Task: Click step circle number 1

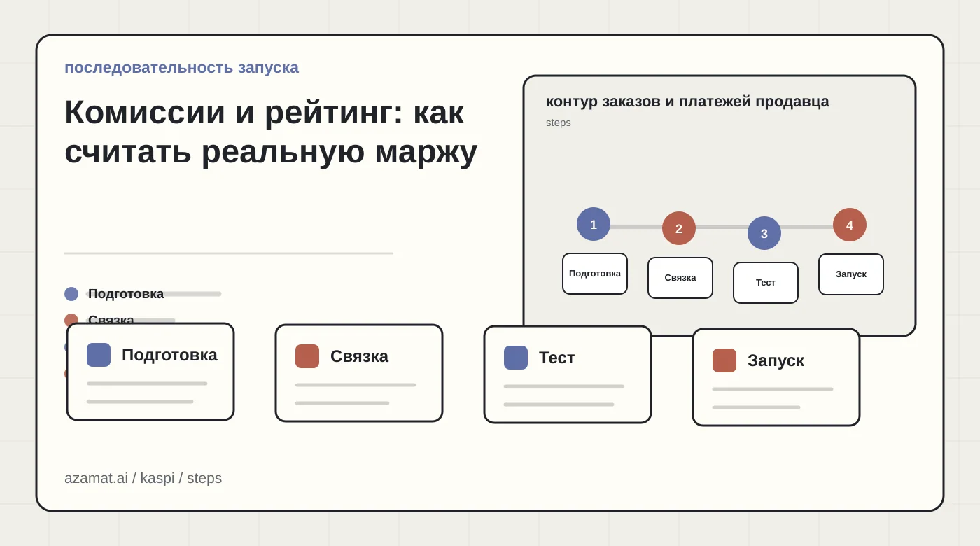Action: 594,224
